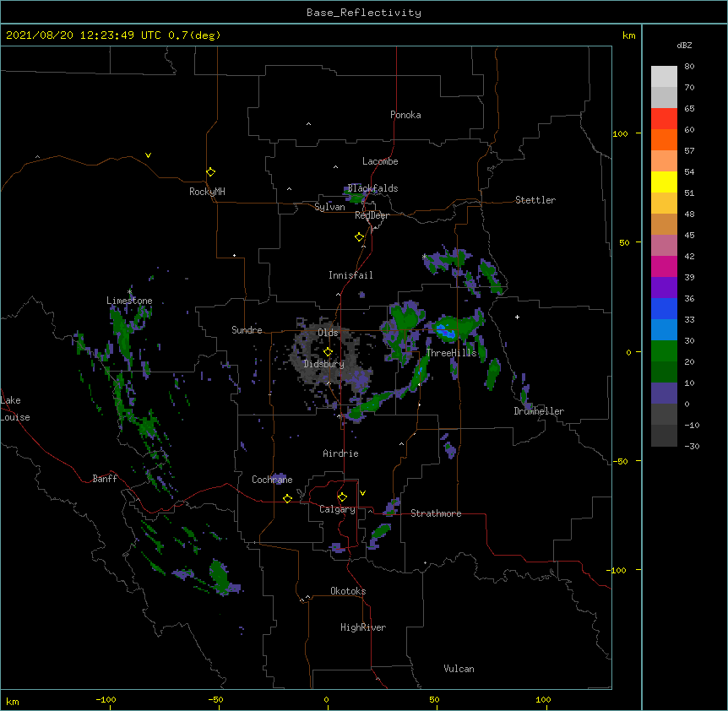The image size is (728, 711).
Task: Click the white asterisk above Limestone label
Action: click(129, 292)
